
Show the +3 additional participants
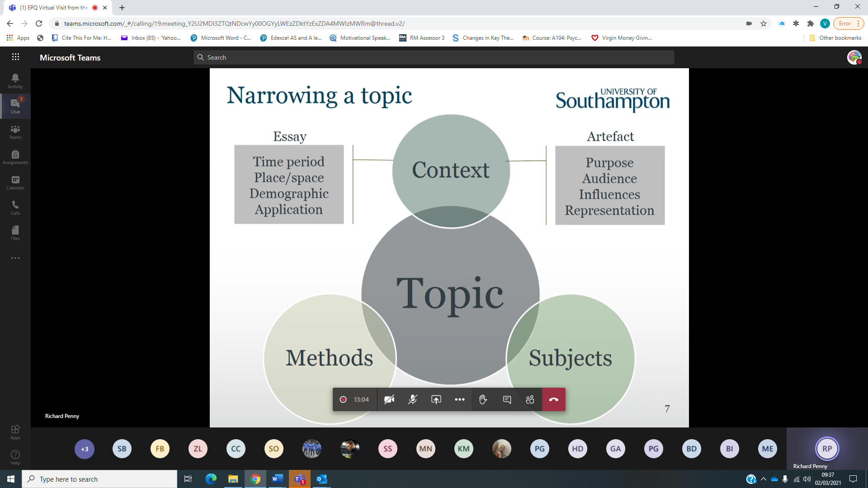coord(85,449)
